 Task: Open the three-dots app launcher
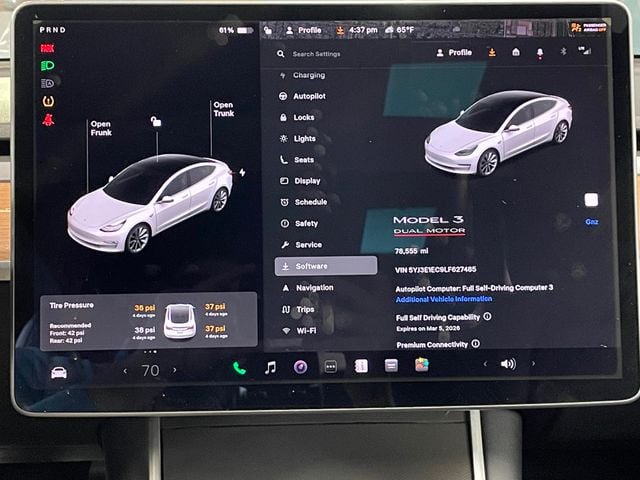point(330,367)
